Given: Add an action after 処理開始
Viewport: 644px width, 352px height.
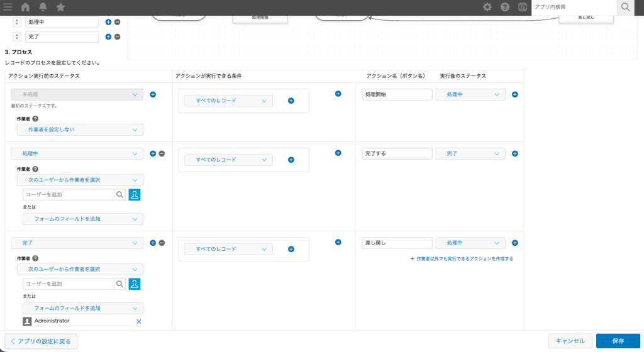Looking at the screenshot, I should pos(515,94).
